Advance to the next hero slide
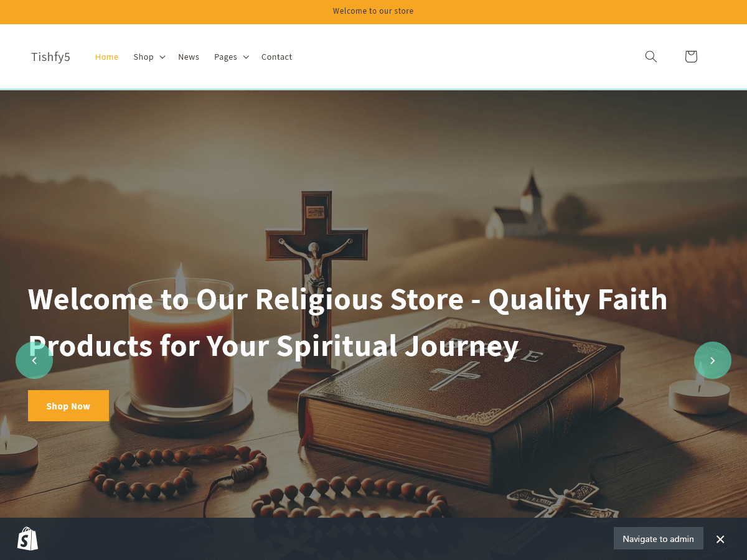747x560 pixels. (x=713, y=360)
